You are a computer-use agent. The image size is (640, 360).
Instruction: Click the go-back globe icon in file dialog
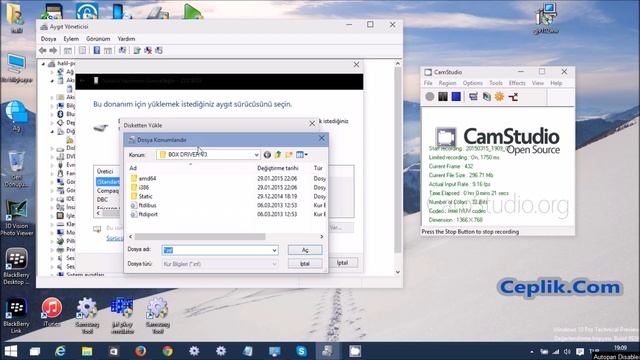pos(267,155)
